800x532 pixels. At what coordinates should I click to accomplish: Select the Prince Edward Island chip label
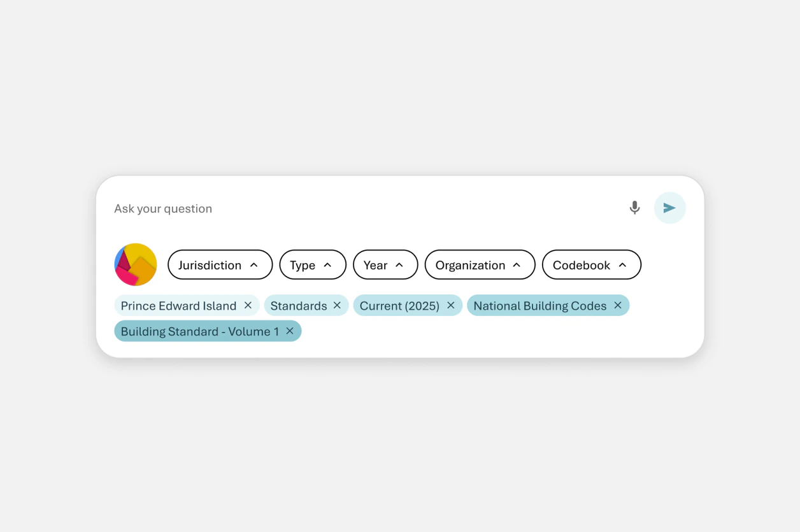(x=178, y=306)
